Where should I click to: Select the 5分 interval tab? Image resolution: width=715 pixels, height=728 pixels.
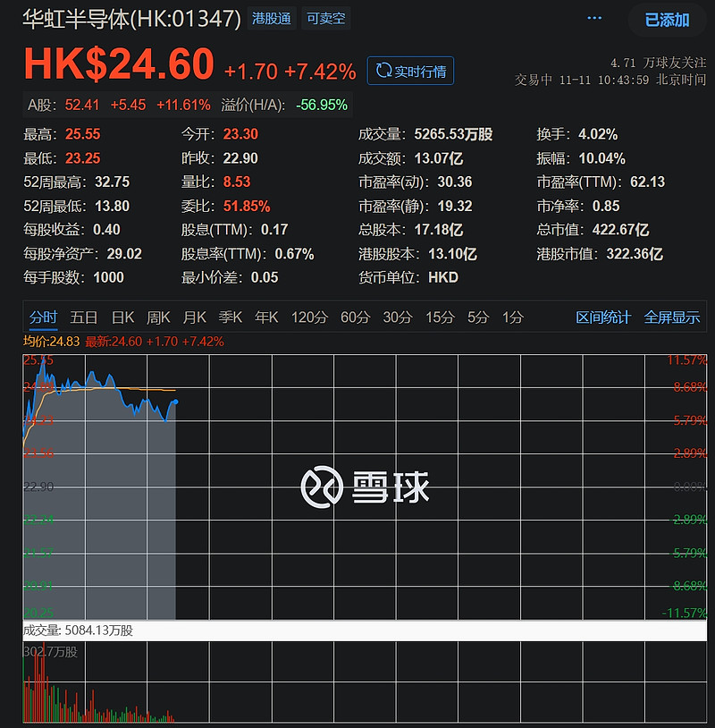(x=478, y=317)
